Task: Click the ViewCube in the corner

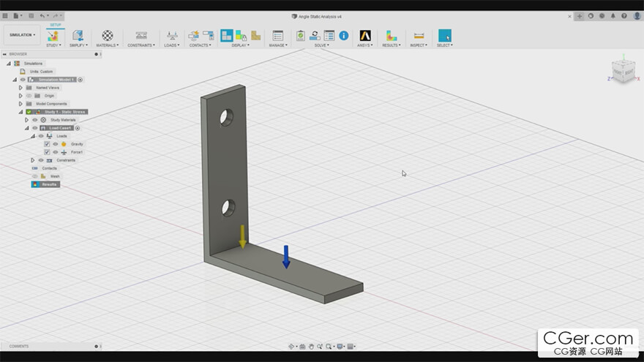Action: click(623, 72)
